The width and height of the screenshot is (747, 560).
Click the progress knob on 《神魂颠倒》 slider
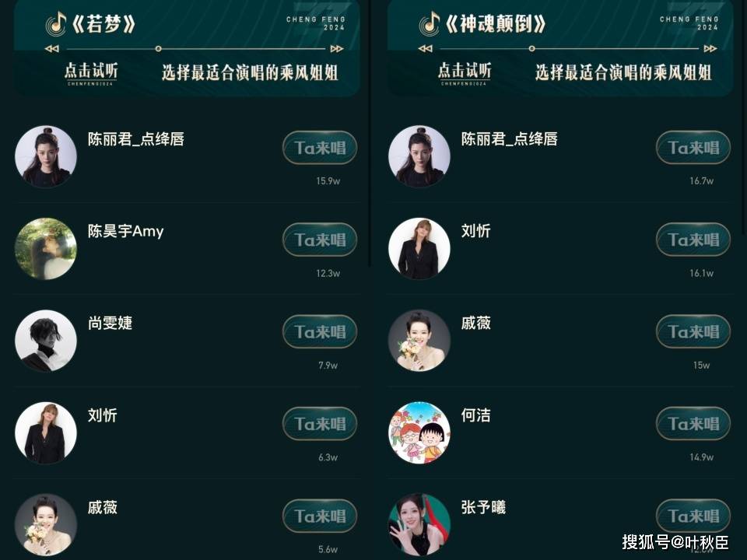pos(531,48)
